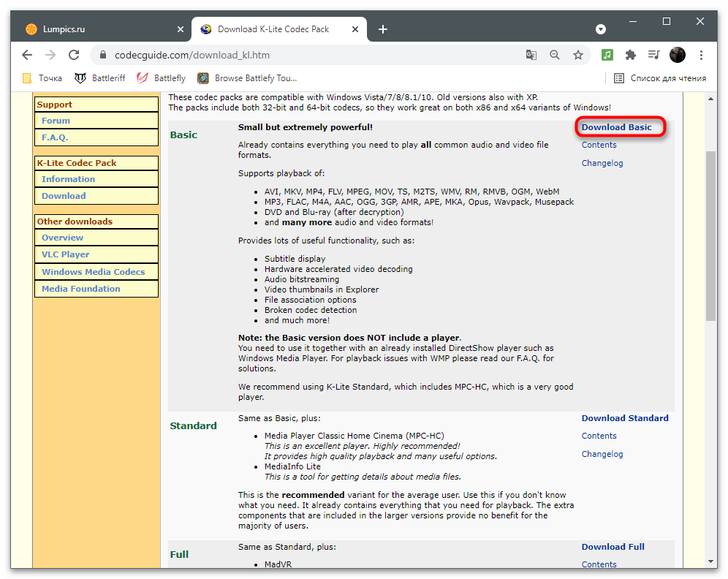
Task: Click the scrollbar down arrow
Action: point(710,562)
